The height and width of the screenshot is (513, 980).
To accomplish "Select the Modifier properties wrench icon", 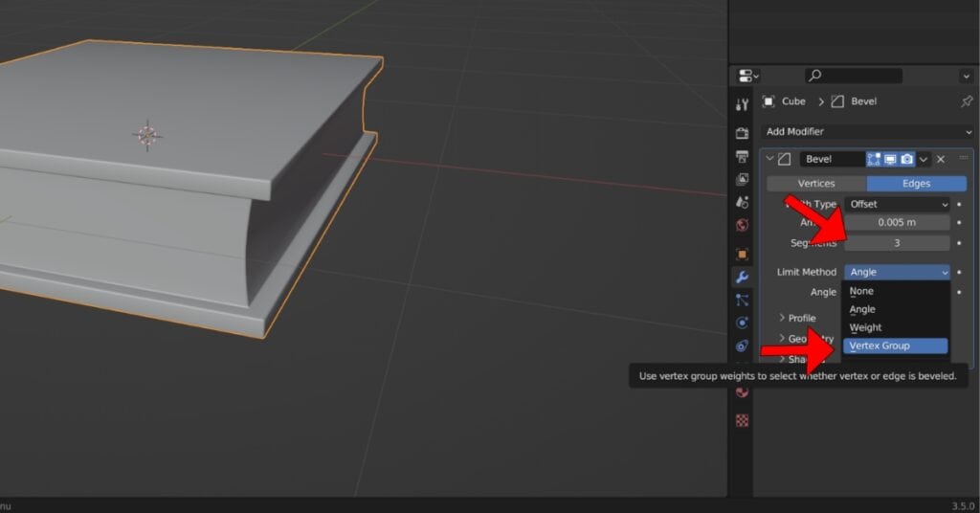I will click(742, 278).
